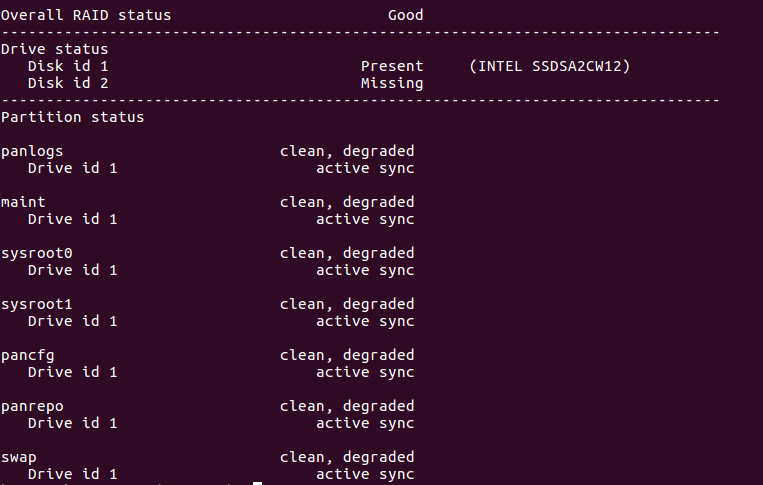Click the "Present" status for Disk 1
The image size is (763, 485).
click(392, 66)
